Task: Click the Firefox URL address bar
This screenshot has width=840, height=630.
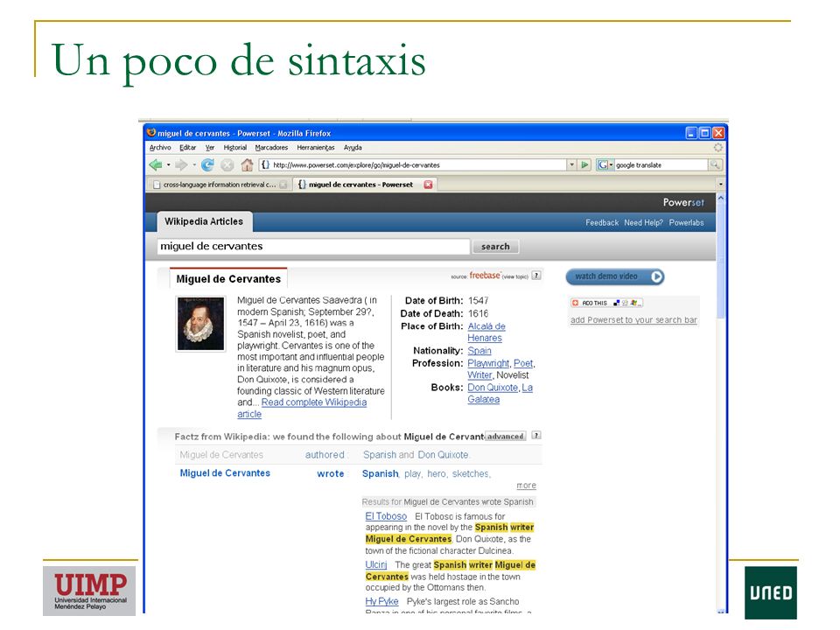Action: pyautogui.click(x=412, y=165)
